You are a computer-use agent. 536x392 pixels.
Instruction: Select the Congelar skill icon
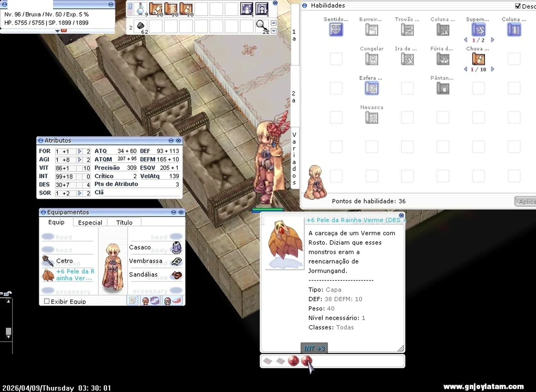[372, 59]
